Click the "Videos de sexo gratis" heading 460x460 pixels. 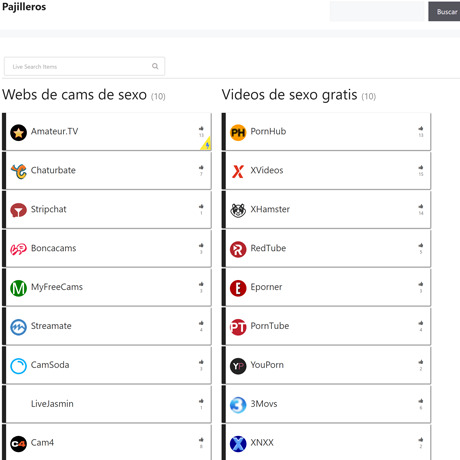click(289, 95)
